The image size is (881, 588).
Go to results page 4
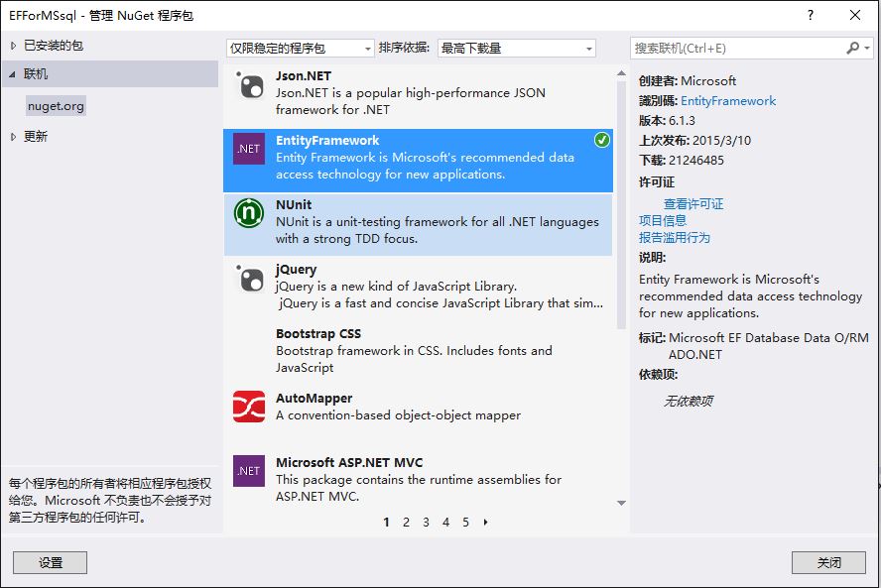(445, 523)
